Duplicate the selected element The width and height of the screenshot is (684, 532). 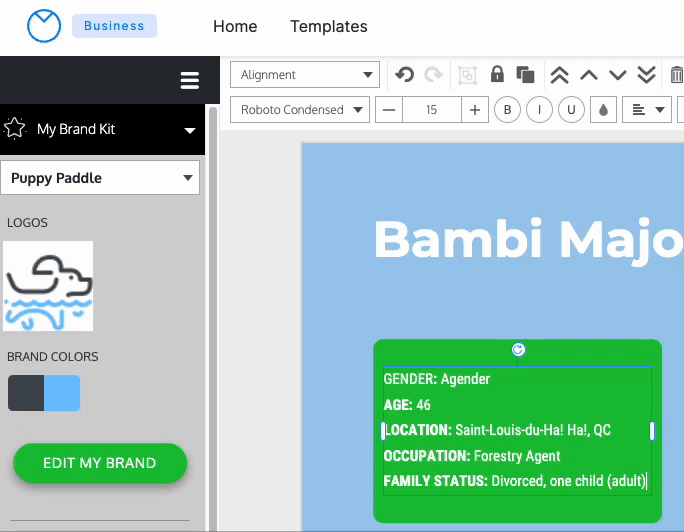coord(525,75)
